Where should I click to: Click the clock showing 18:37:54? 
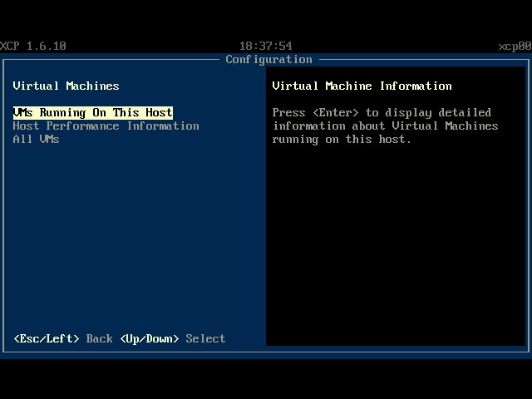[x=266, y=46]
